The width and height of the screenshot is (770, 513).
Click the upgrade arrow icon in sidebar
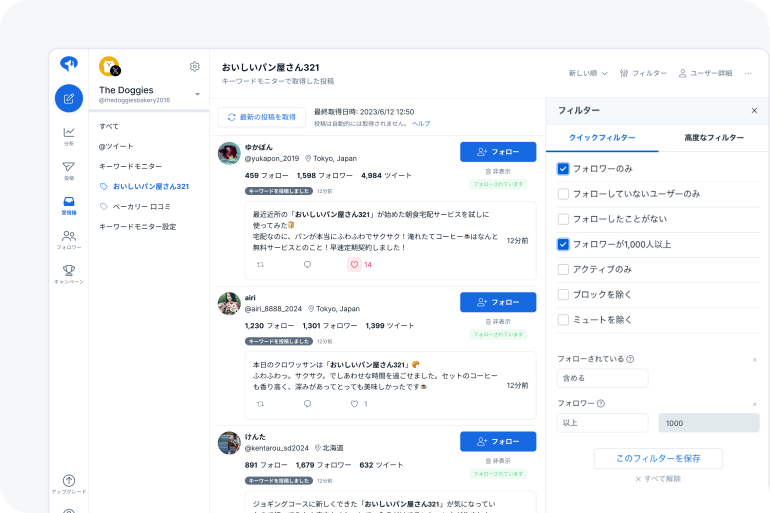(69, 481)
